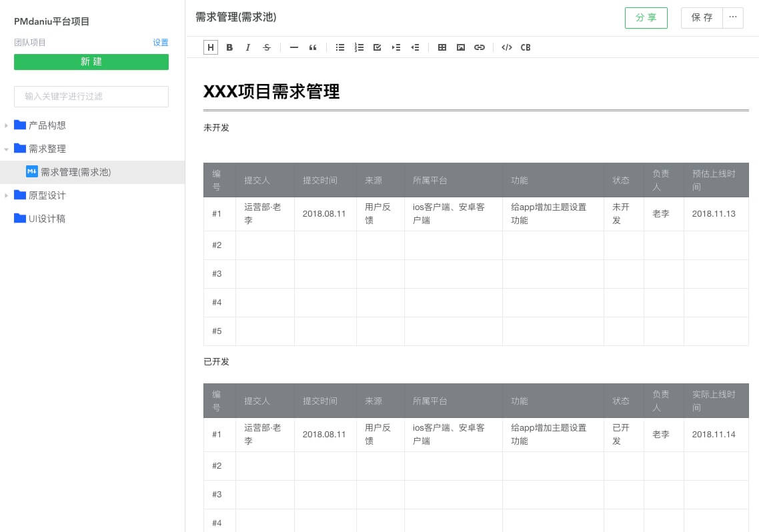Collapse the 需求整理 folder

(x=7, y=149)
